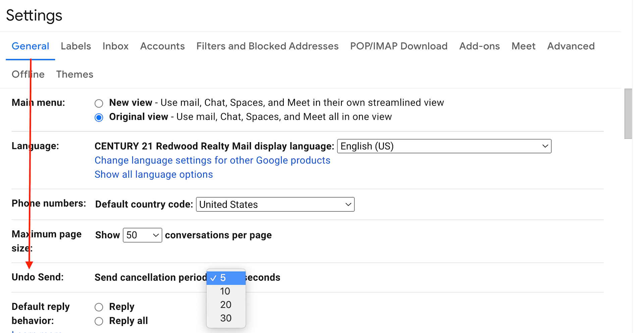Select the New view radio button
Image resolution: width=644 pixels, height=333 pixels.
pyautogui.click(x=99, y=103)
